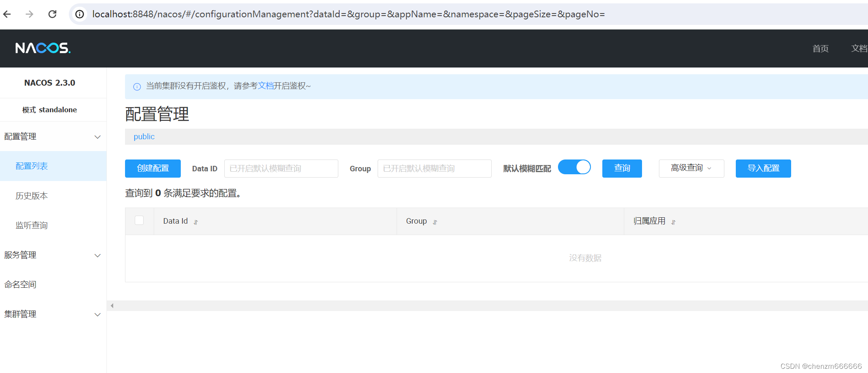This screenshot has width=868, height=373.
Task: Expand the 服务管理 sidebar chevron
Action: coord(98,255)
